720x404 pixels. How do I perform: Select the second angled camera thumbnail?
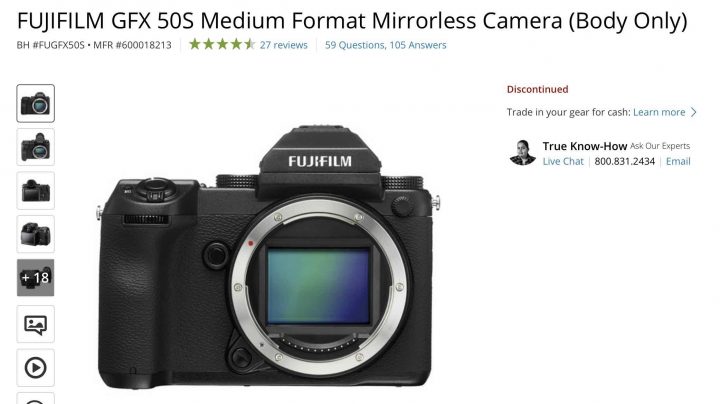[35, 147]
